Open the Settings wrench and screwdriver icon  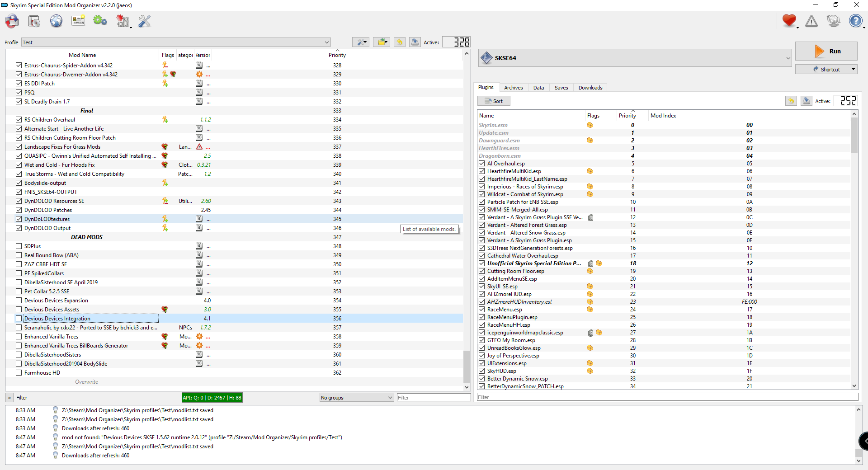[145, 21]
